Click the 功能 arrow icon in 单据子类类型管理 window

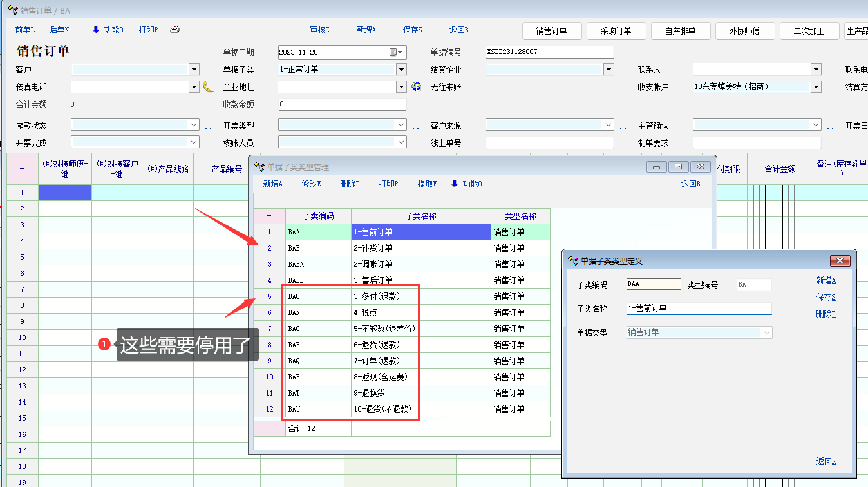point(455,184)
